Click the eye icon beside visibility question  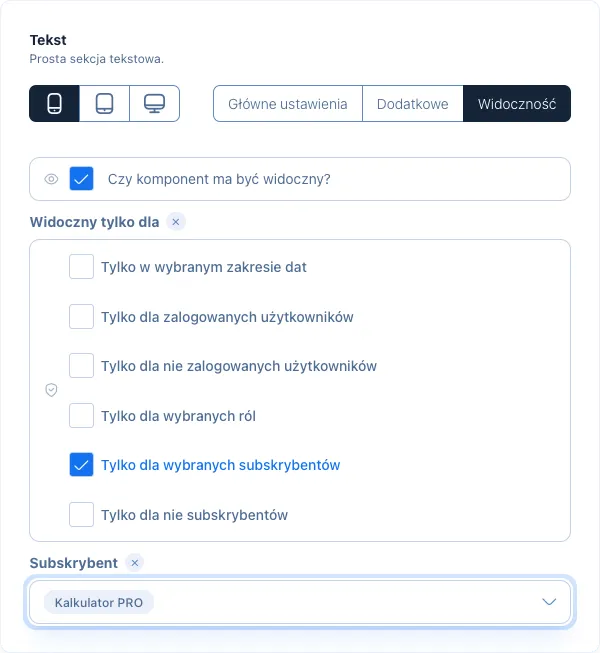tap(51, 179)
